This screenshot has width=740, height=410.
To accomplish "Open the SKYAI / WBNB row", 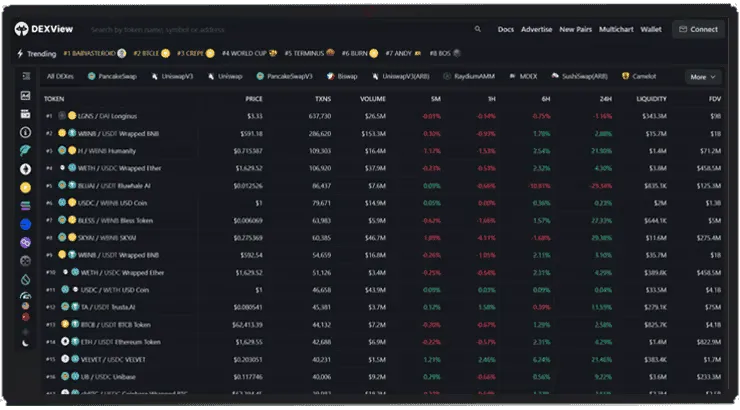I will coord(383,238).
